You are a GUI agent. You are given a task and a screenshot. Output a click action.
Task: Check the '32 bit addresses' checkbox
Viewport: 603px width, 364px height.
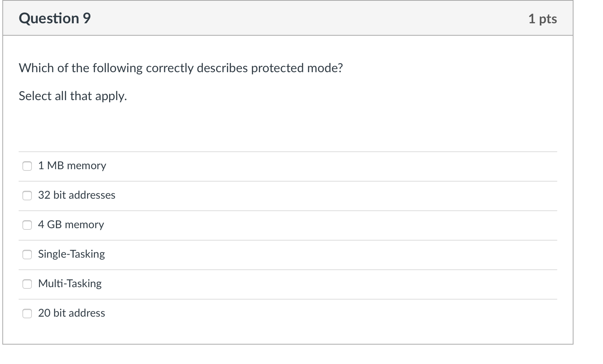click(27, 196)
